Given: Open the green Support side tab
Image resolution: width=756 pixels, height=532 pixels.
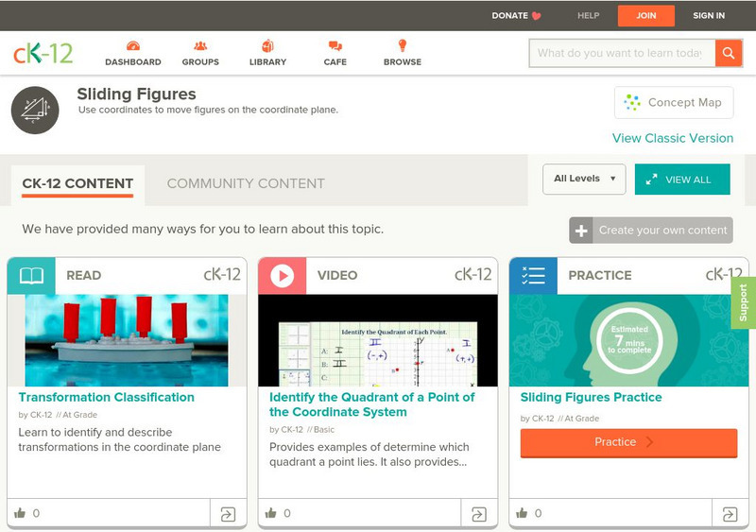Looking at the screenshot, I should (x=744, y=303).
